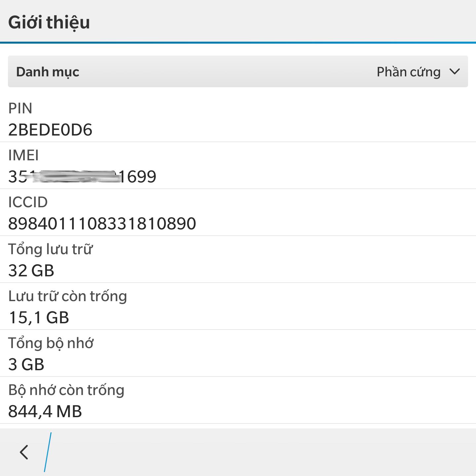Viewport: 476px width, 476px height.
Task: Tap the Giới thiệu page title
Action: coord(49,22)
